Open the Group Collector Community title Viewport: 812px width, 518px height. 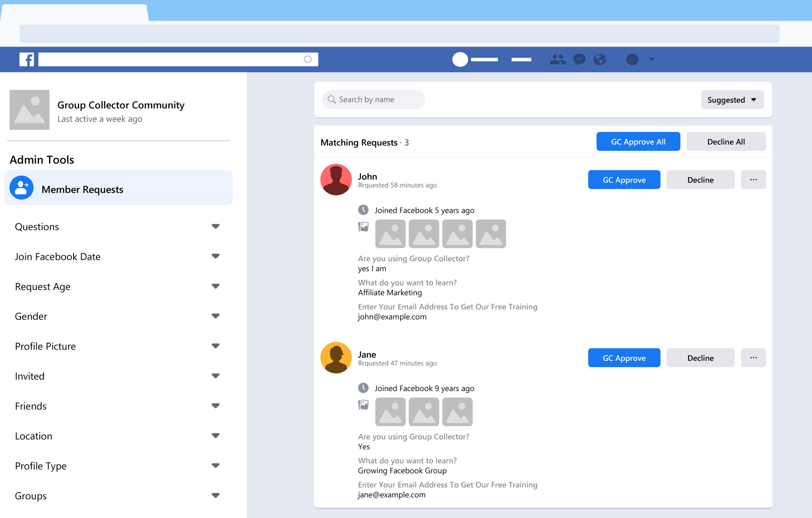[x=121, y=105]
